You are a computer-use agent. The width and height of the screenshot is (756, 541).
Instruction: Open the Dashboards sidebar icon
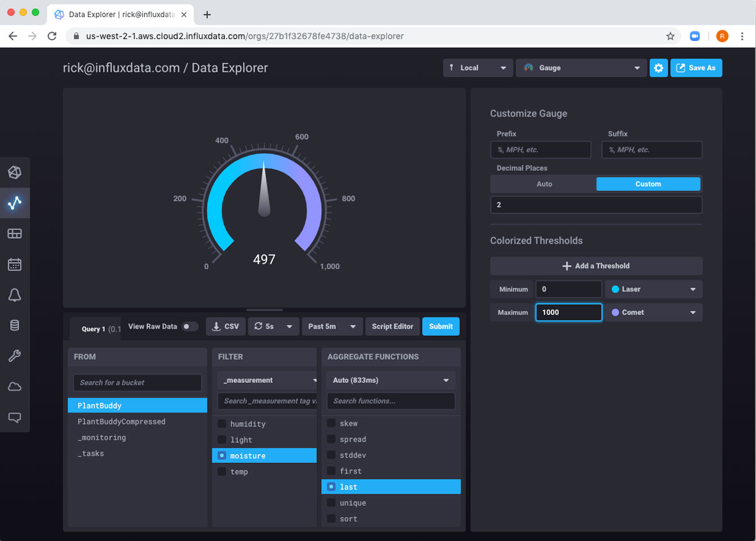point(14,234)
